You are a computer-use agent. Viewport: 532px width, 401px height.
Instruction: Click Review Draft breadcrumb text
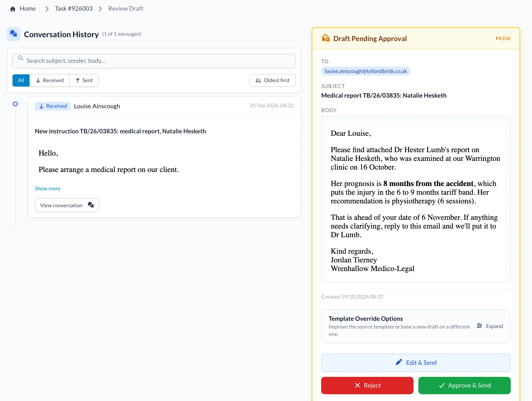[126, 9]
